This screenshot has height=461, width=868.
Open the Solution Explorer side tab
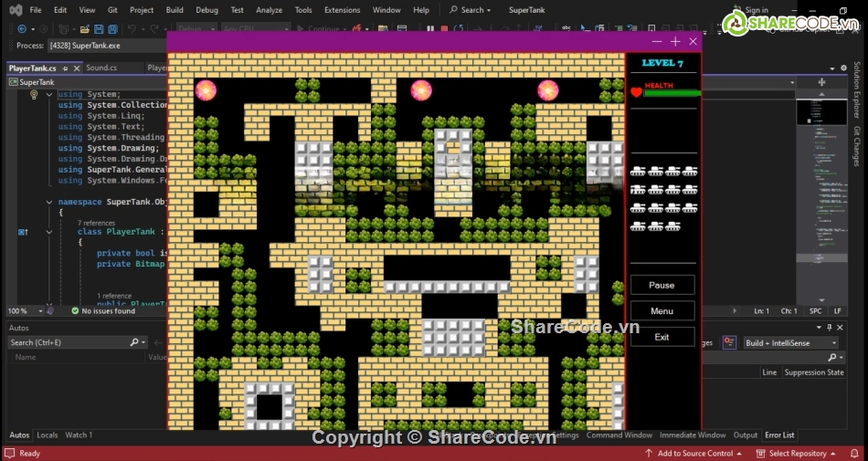tap(857, 90)
